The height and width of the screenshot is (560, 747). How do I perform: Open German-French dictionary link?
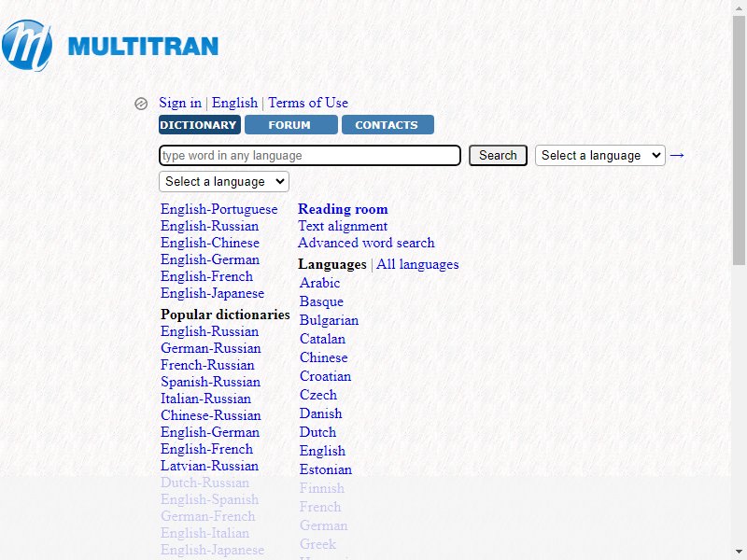click(x=207, y=516)
